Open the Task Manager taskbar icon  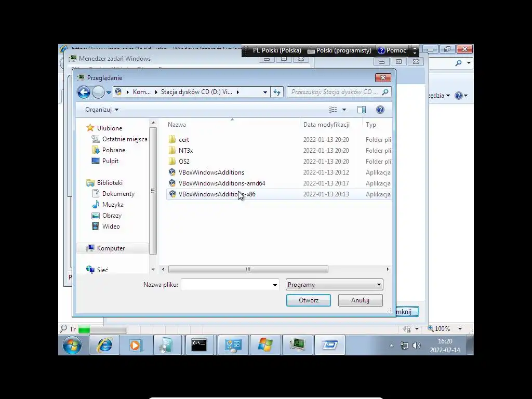tap(297, 345)
